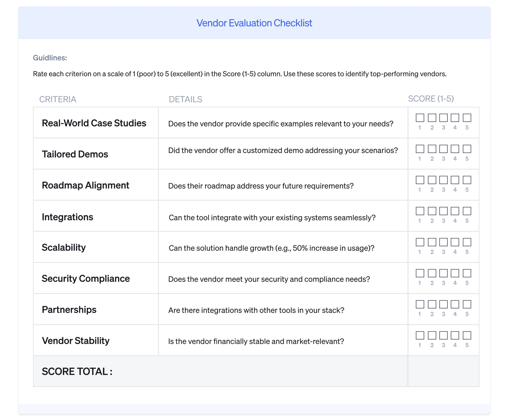The height and width of the screenshot is (420, 508).
Task: Tick score 3 for Tailored Demos
Action: [443, 149]
